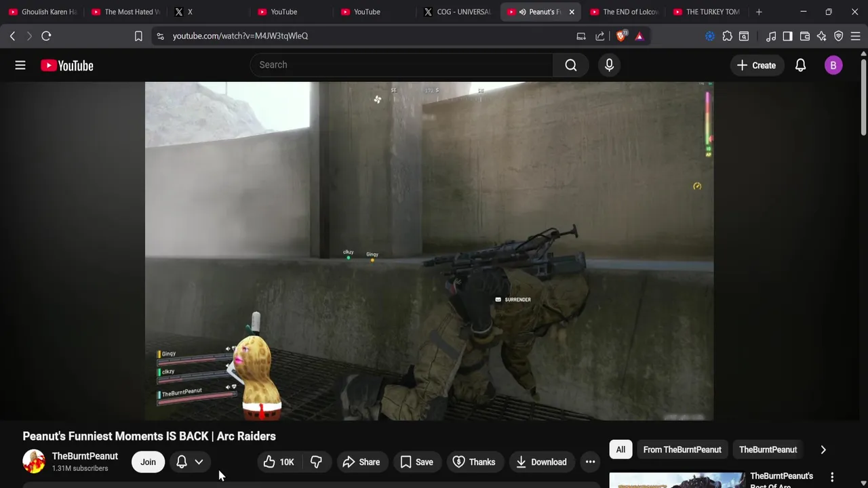The height and width of the screenshot is (488, 868).
Task: Save the video to a playlist
Action: (x=417, y=462)
